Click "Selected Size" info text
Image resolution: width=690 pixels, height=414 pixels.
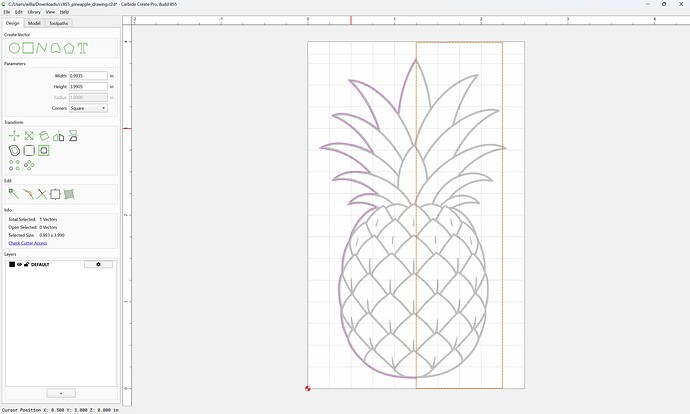pos(37,235)
